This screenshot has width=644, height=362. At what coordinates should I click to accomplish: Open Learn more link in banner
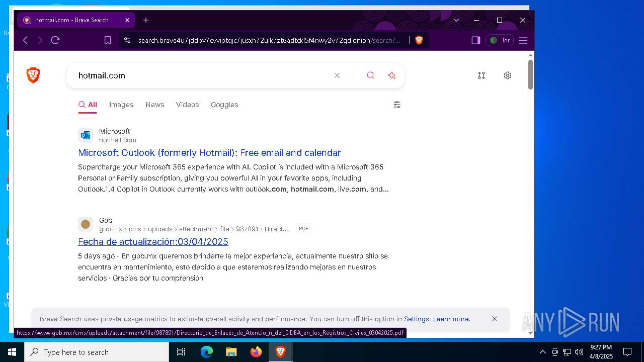click(452, 319)
